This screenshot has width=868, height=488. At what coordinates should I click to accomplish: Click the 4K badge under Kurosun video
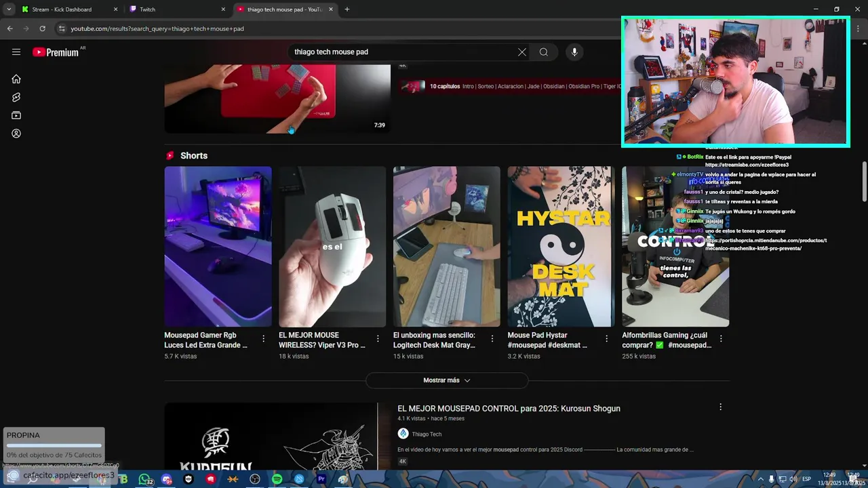click(x=402, y=462)
